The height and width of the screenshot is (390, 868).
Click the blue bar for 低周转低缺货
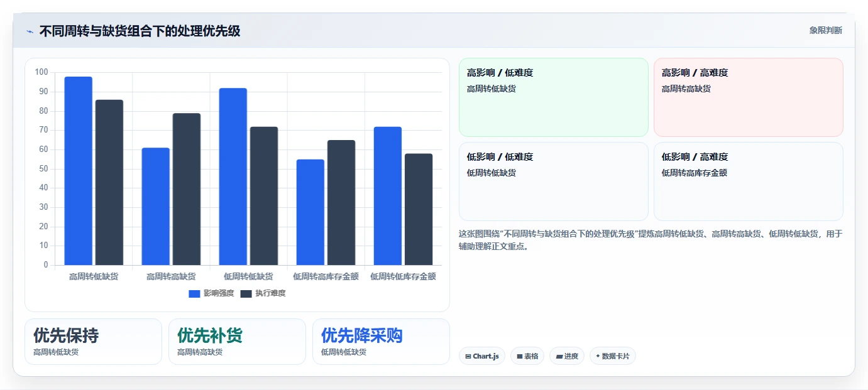tap(233, 176)
